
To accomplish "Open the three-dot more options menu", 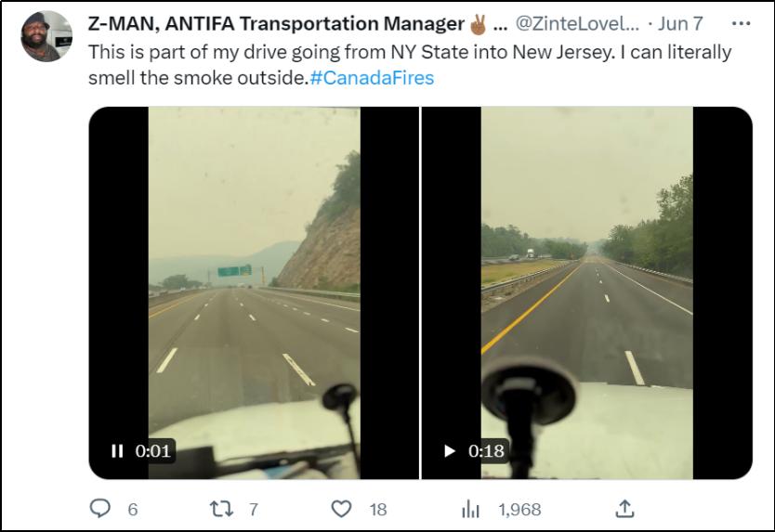I will pyautogui.click(x=742, y=23).
